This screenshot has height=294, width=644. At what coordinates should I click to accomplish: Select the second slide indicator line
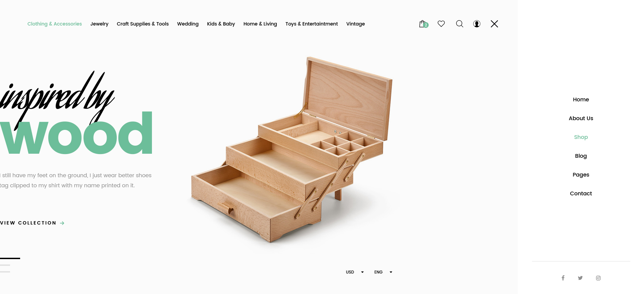pos(5,265)
